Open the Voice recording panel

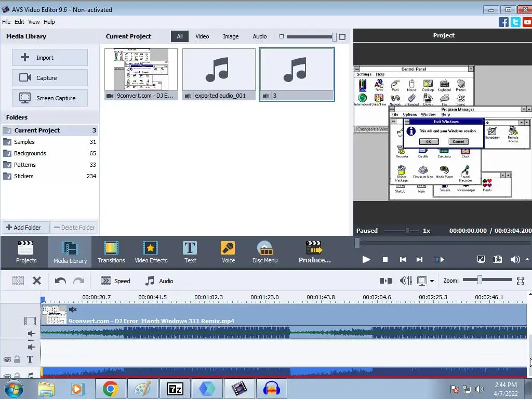[x=228, y=252]
